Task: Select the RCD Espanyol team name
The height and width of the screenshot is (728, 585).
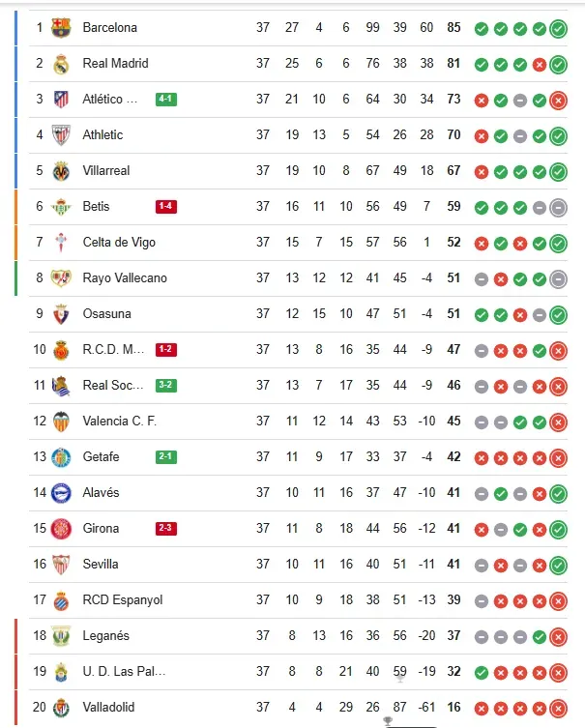Action: pos(123,600)
